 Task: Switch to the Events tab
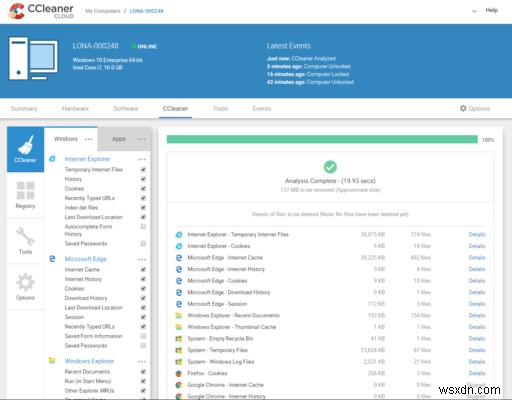point(262,109)
